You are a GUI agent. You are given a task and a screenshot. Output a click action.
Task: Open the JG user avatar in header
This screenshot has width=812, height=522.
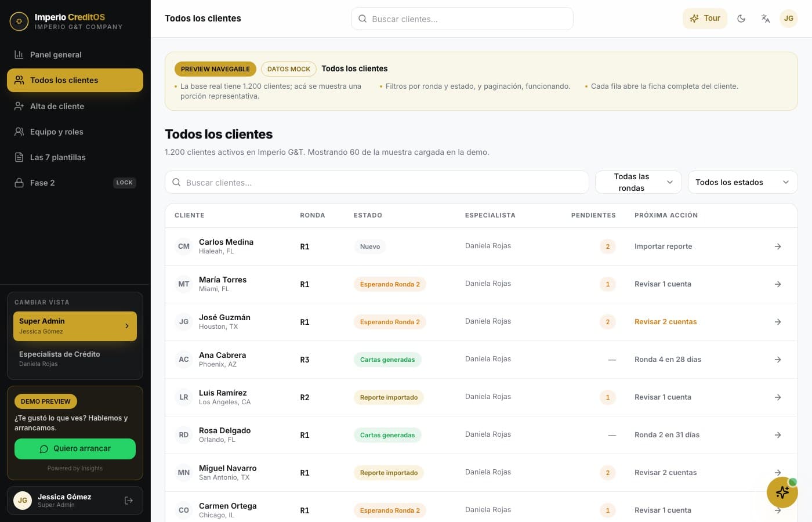click(x=789, y=19)
